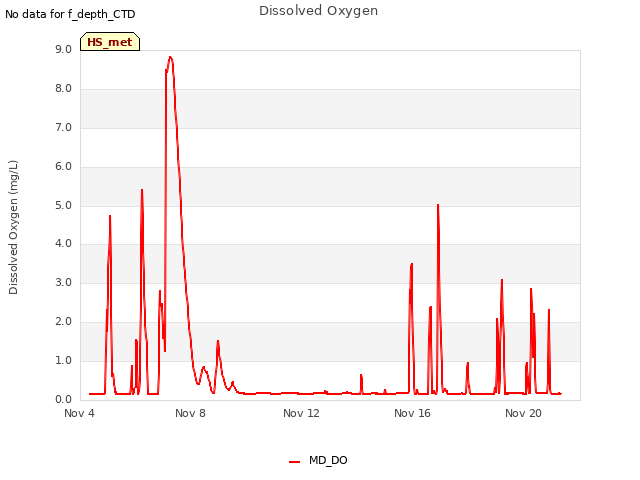Click the 3.0 y-axis tick label
The width and height of the screenshot is (640, 480).
click(x=63, y=282)
